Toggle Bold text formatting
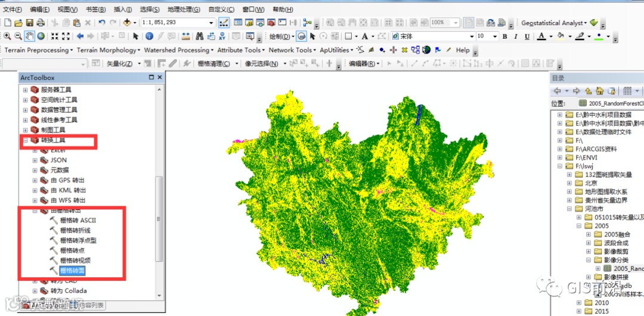 (x=505, y=36)
